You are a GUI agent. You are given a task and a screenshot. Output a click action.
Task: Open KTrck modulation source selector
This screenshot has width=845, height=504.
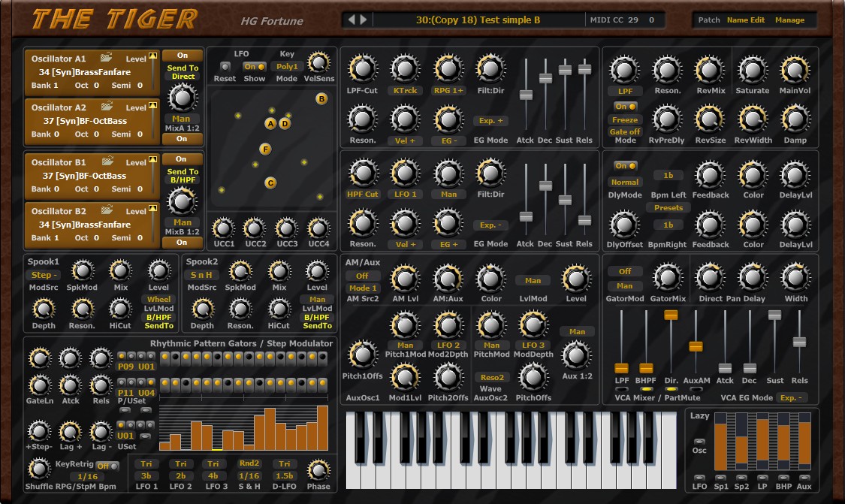click(x=405, y=91)
